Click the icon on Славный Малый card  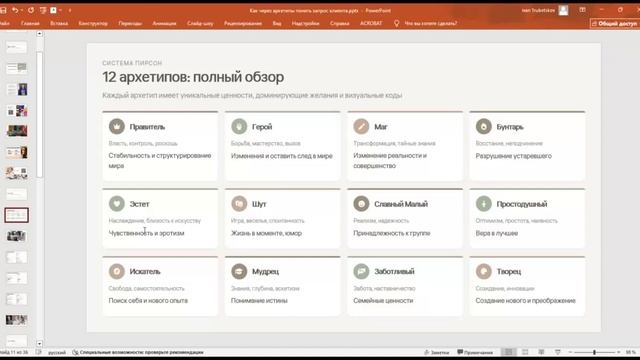click(361, 203)
